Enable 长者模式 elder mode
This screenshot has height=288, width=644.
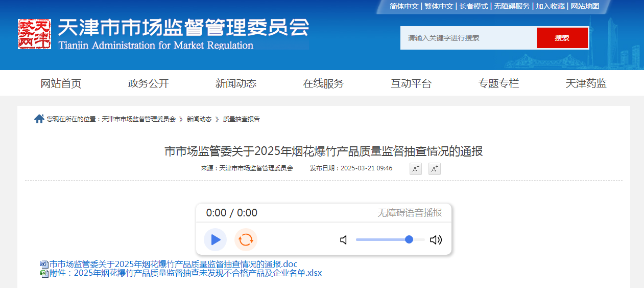473,6
